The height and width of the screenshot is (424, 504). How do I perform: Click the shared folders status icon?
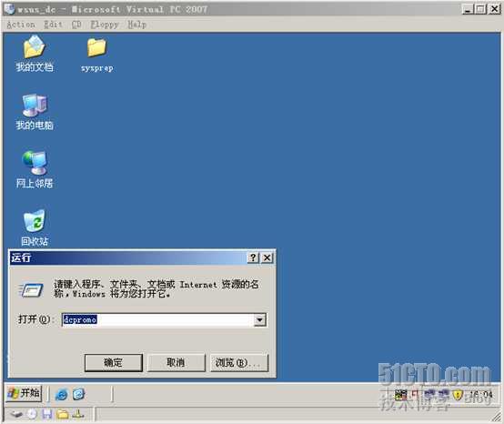63,414
